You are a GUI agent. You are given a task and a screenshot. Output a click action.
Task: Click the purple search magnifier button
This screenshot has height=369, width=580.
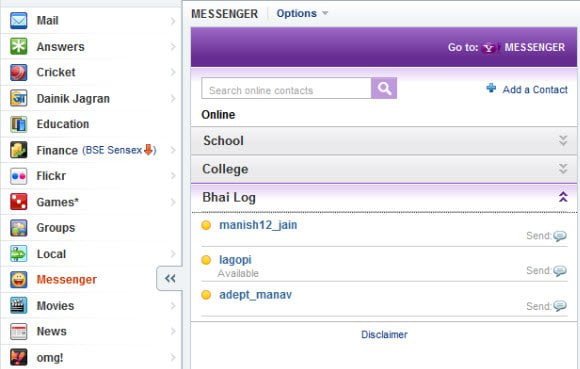click(384, 88)
